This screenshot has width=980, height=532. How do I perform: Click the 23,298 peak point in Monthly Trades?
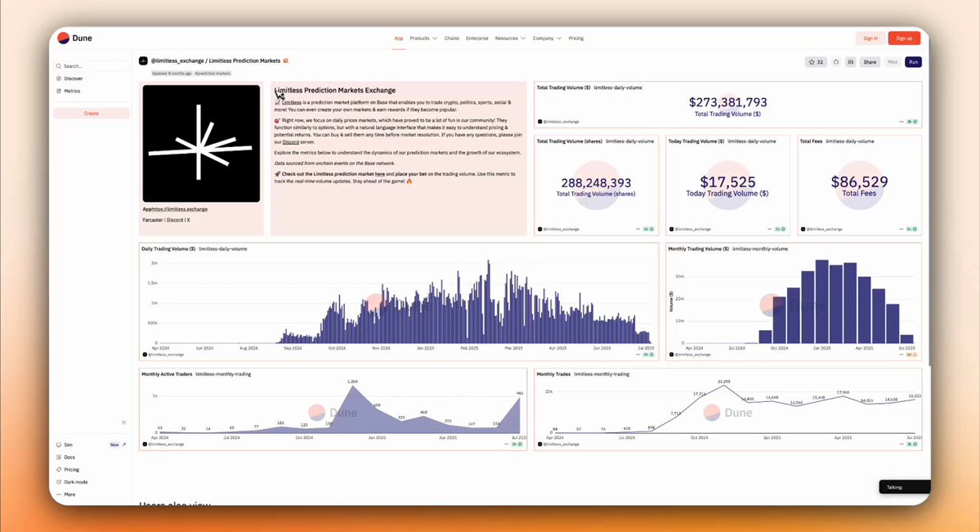point(724,385)
